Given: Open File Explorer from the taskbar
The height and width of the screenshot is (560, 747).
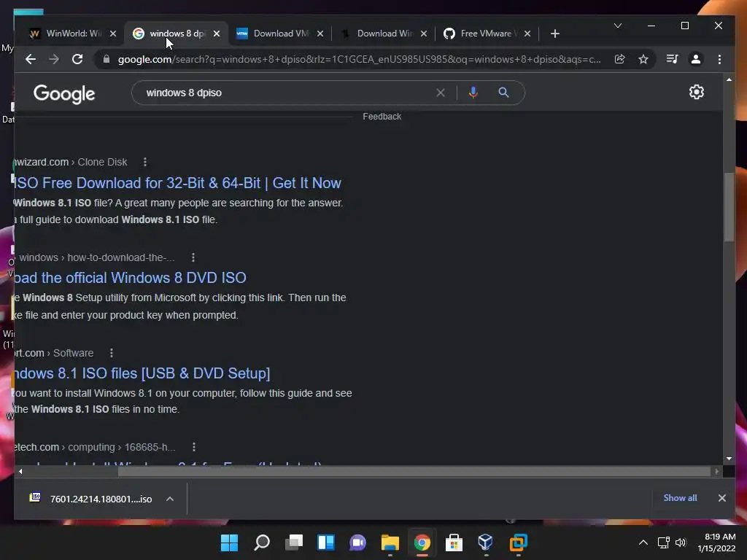Looking at the screenshot, I should [x=390, y=542].
